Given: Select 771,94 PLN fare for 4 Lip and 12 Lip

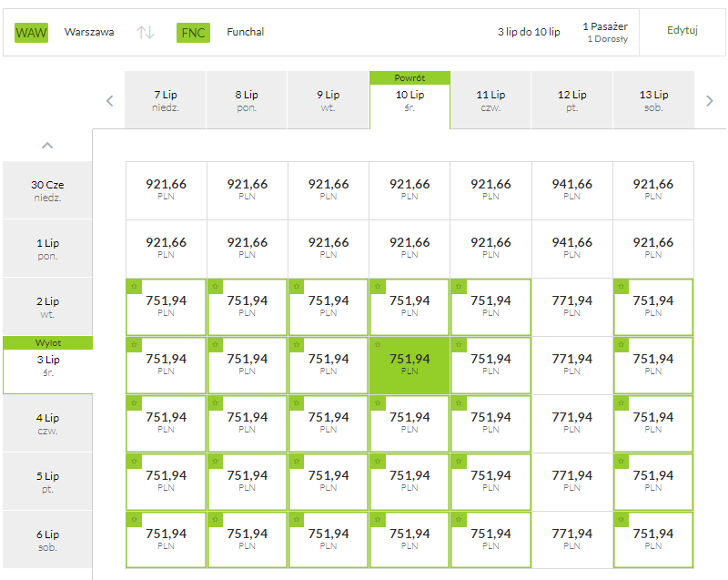Looking at the screenshot, I should [x=572, y=423].
